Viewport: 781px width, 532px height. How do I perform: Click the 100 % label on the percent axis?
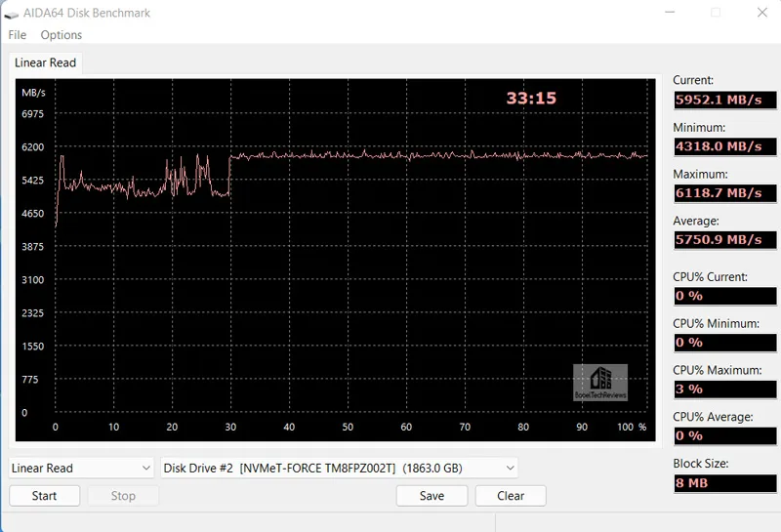(x=632, y=427)
